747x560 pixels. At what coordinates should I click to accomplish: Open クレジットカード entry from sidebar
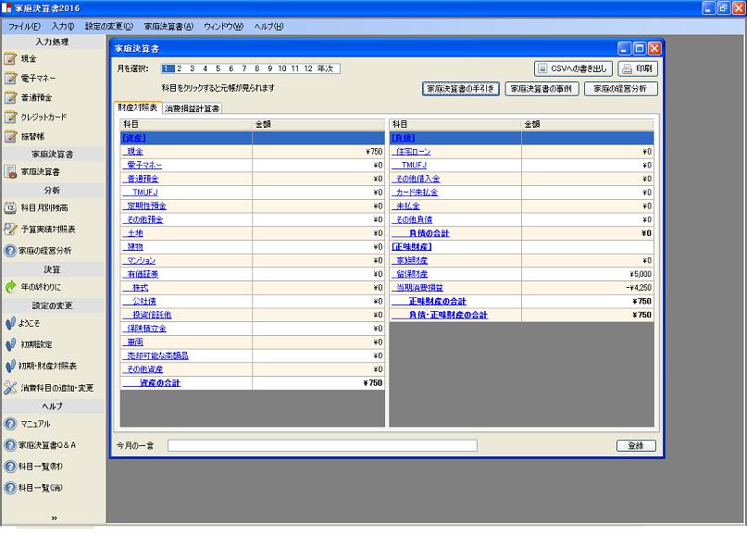click(x=43, y=117)
